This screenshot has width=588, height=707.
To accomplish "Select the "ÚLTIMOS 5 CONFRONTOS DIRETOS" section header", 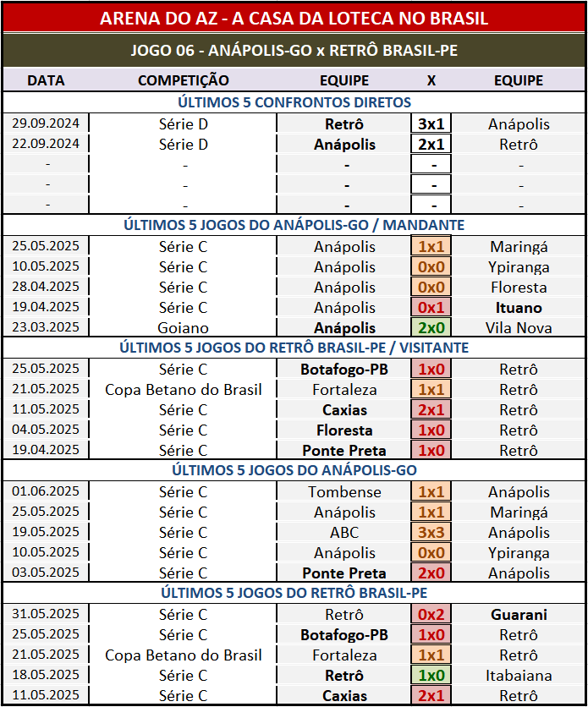I will [294, 102].
